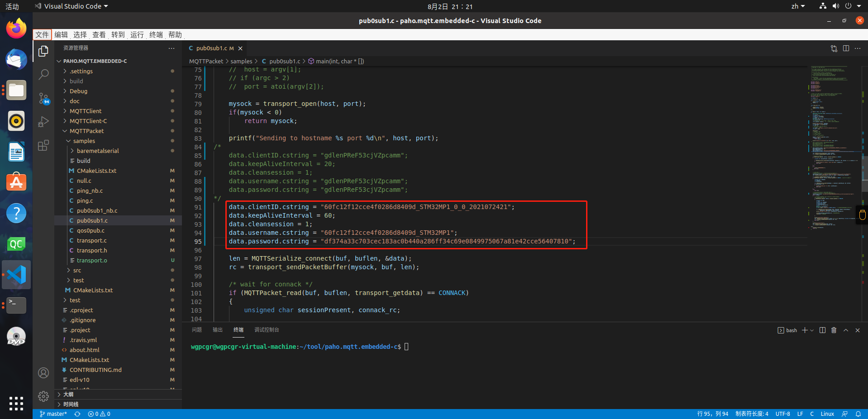868x419 pixels.
Task: Close the bottom terminal panel
Action: pyautogui.click(x=858, y=330)
